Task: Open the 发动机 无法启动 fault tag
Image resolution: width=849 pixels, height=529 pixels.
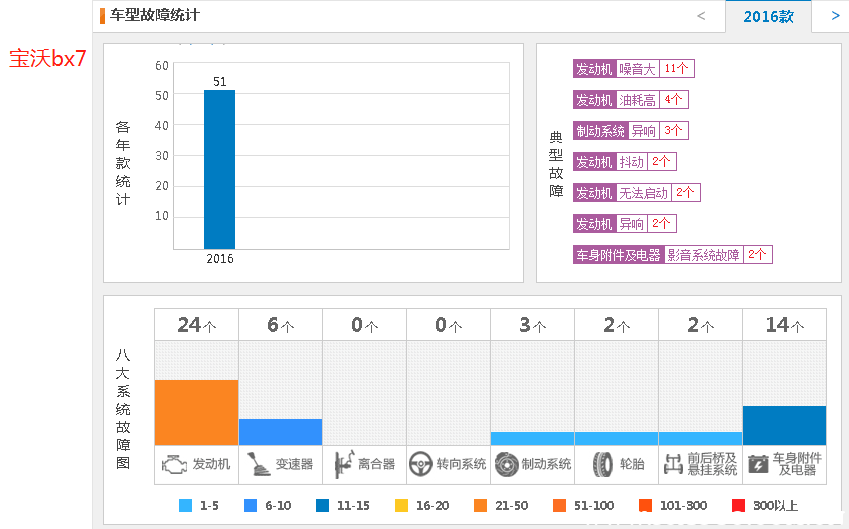Action: [636, 193]
